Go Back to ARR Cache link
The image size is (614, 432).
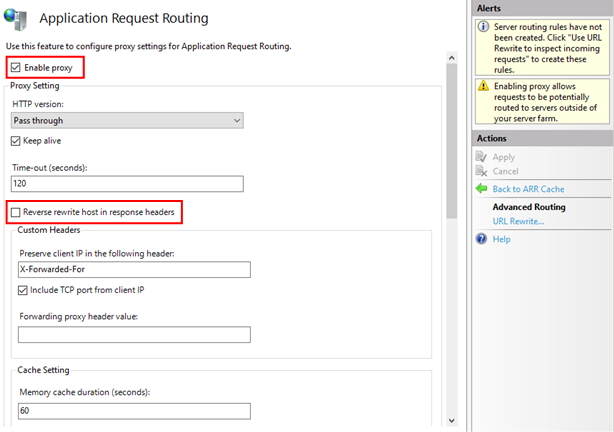[x=528, y=189]
